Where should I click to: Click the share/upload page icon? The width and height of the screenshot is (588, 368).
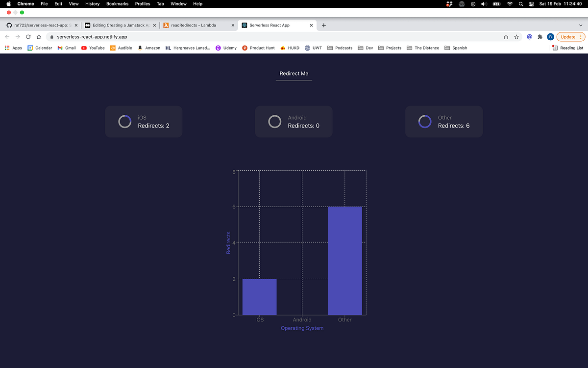tap(505, 36)
